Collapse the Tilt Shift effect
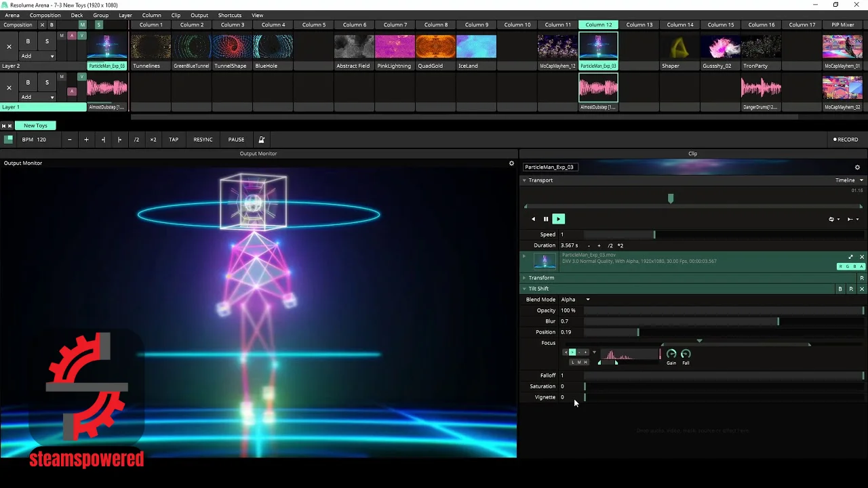The width and height of the screenshot is (868, 488). 524,289
